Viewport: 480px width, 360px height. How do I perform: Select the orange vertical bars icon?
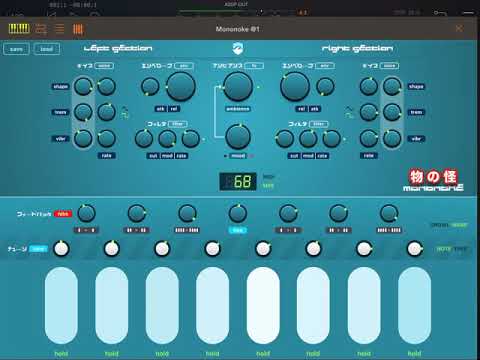[x=78, y=29]
